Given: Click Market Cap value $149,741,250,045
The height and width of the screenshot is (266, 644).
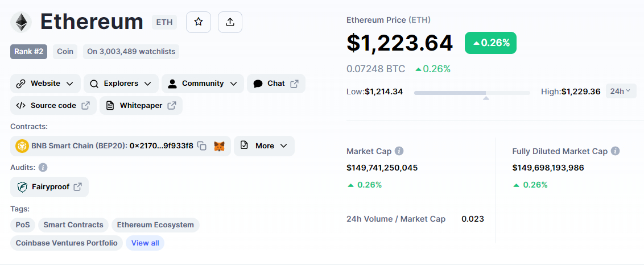Looking at the screenshot, I should coord(382,168).
